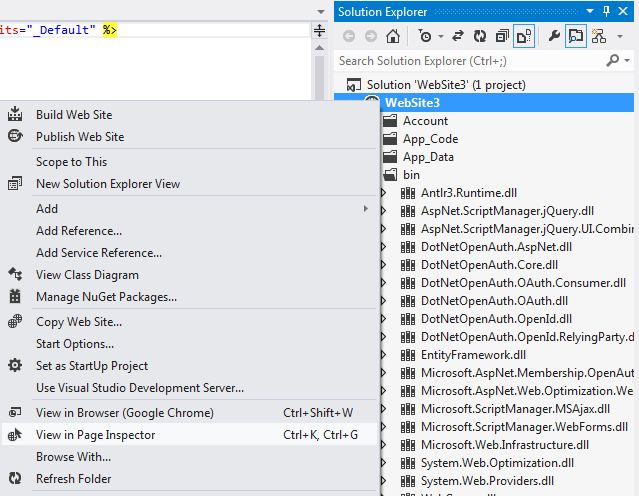The width and height of the screenshot is (639, 496).
Task: Open the Pending Changes Filter clock icon
Action: (425, 36)
